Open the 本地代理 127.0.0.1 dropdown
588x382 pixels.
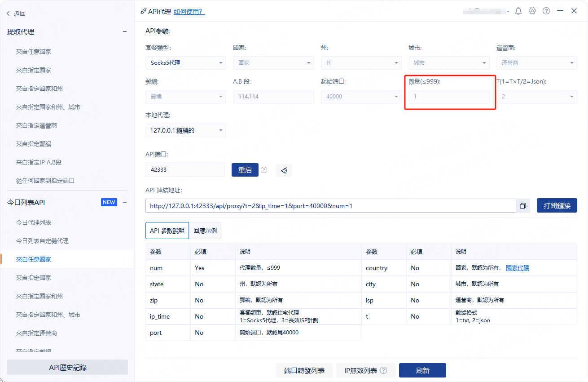(x=185, y=131)
